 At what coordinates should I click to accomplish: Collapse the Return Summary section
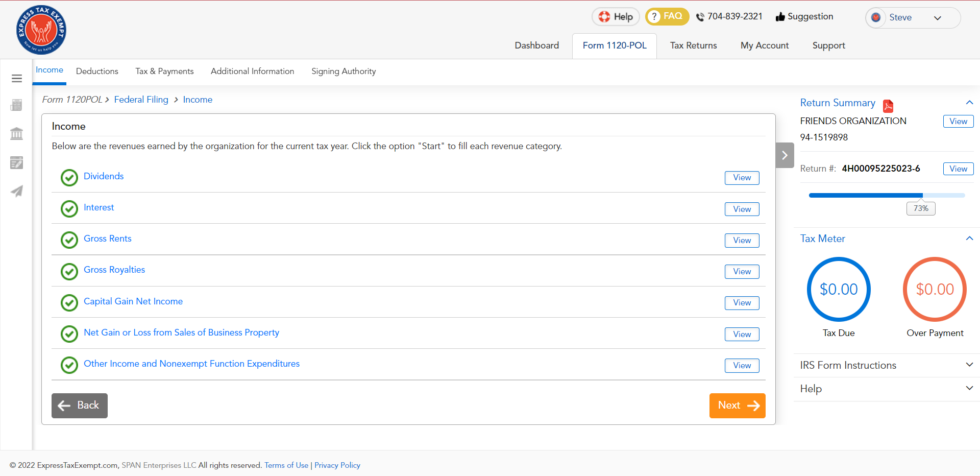click(x=969, y=103)
